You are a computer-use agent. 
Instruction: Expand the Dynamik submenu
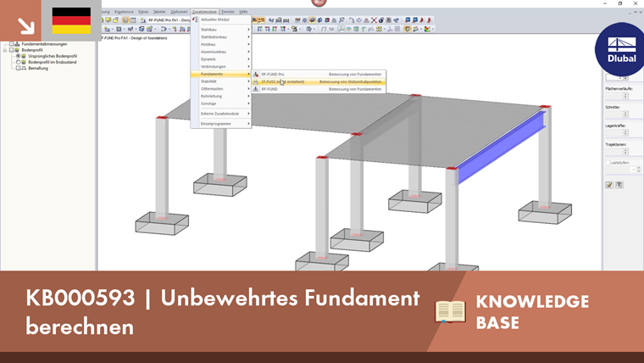click(221, 59)
